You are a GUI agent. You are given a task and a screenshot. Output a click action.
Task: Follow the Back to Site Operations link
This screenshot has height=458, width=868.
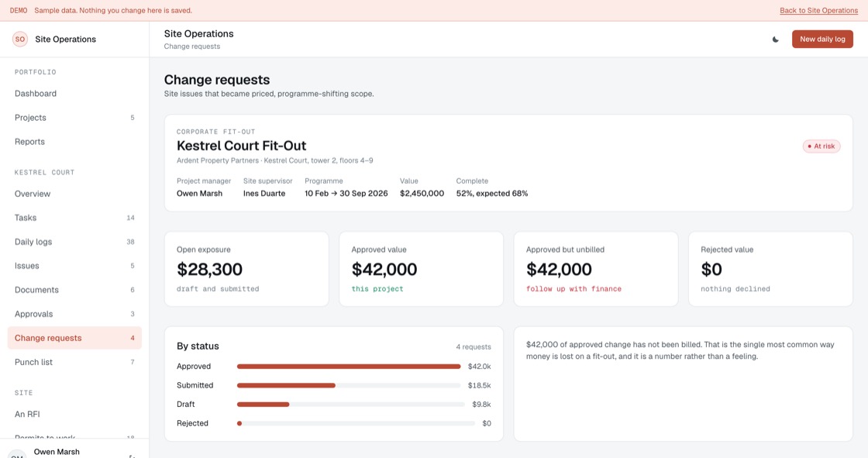818,11
